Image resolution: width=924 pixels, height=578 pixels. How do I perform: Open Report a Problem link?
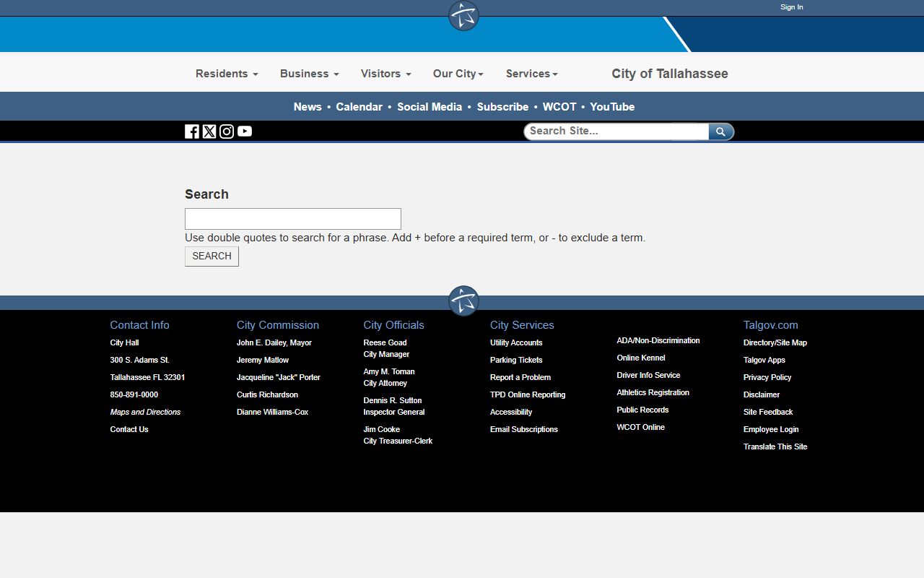pyautogui.click(x=520, y=377)
